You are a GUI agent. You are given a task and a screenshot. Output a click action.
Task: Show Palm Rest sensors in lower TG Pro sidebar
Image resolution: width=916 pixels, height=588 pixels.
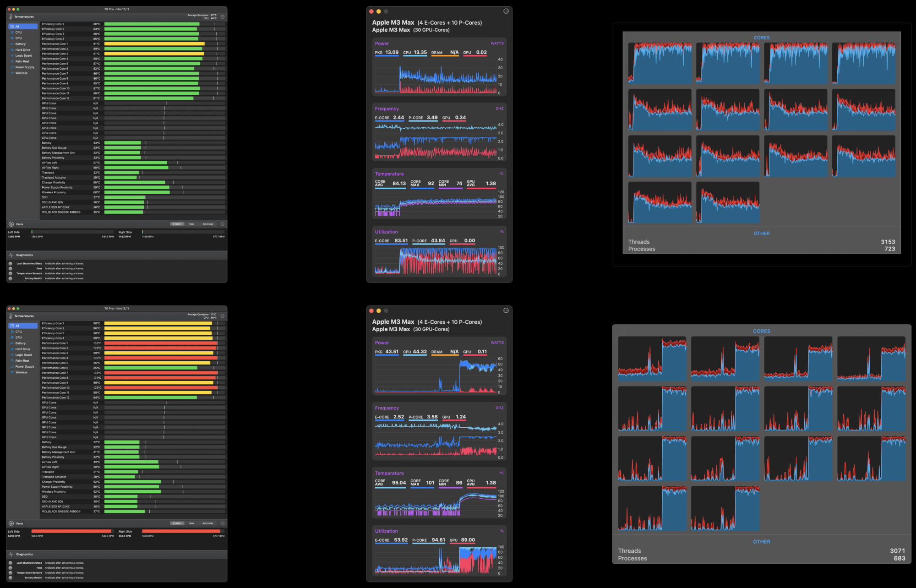[x=23, y=361]
